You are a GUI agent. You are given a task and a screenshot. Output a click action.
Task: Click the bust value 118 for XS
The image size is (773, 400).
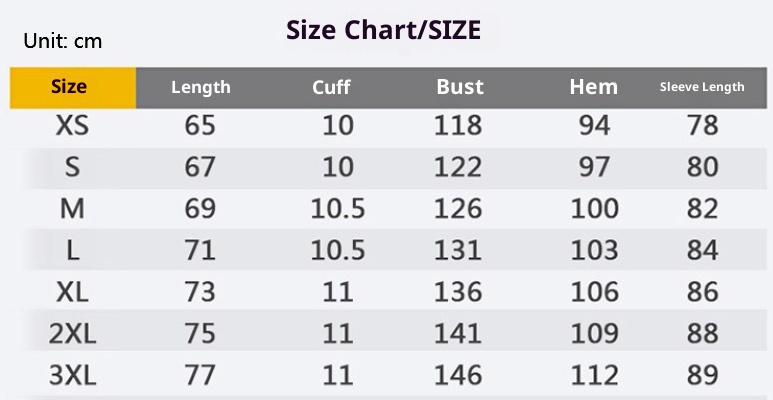point(458,126)
